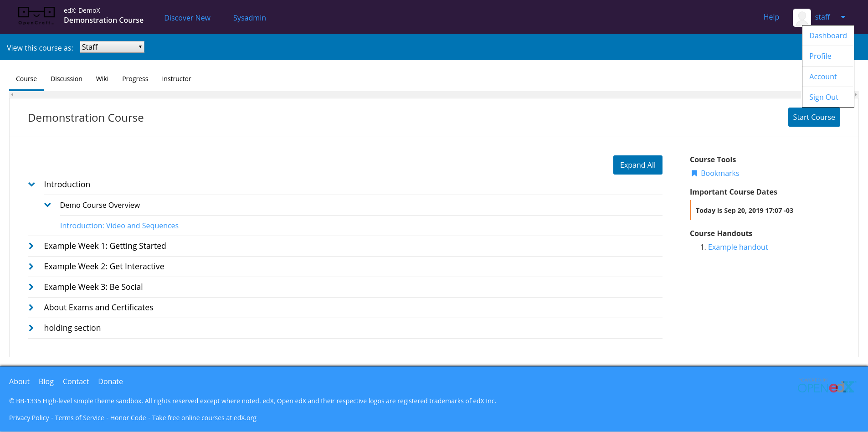Open the Discover New link
The height and width of the screenshot is (432, 868).
pyautogui.click(x=187, y=18)
